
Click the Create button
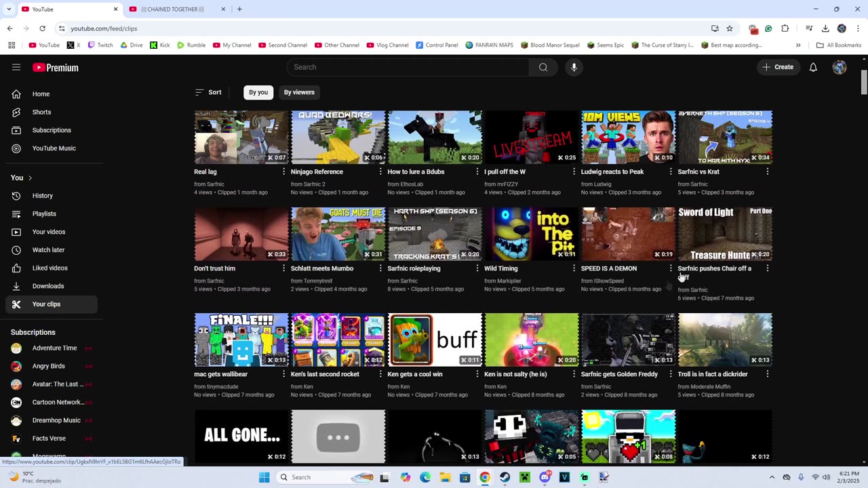coord(778,67)
